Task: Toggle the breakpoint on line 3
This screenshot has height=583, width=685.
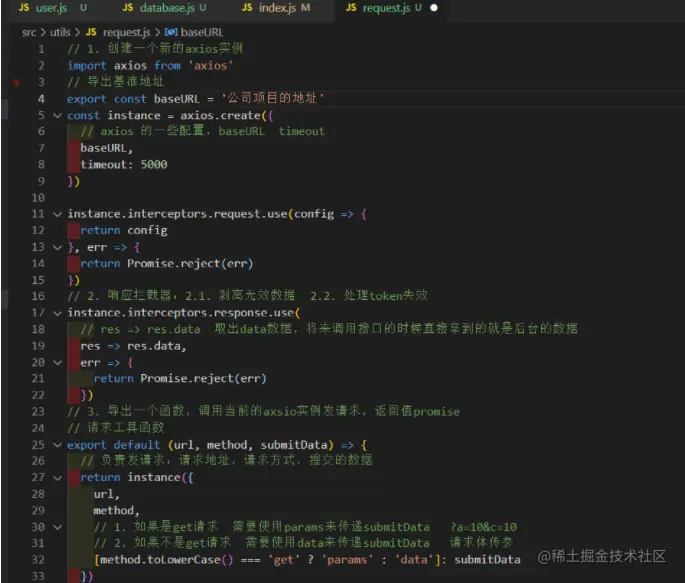Action: pos(16,82)
